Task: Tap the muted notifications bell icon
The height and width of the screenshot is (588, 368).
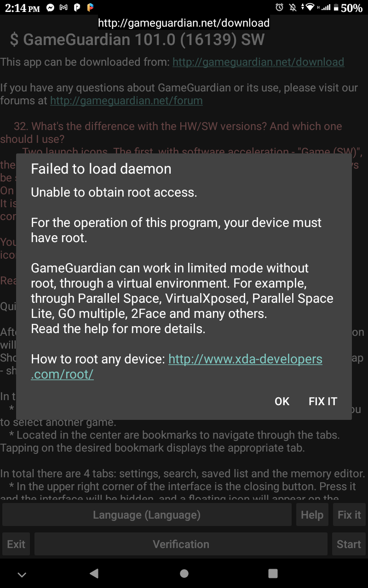Action: pyautogui.click(x=293, y=7)
